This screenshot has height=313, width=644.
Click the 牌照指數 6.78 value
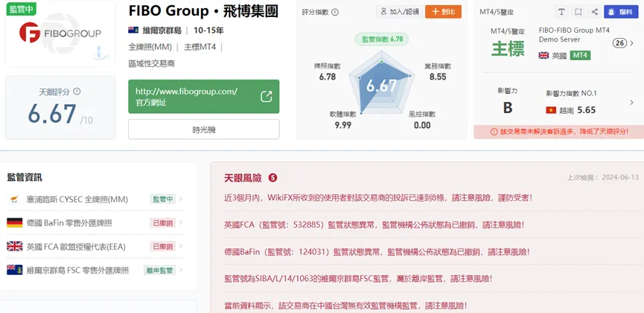point(328,77)
